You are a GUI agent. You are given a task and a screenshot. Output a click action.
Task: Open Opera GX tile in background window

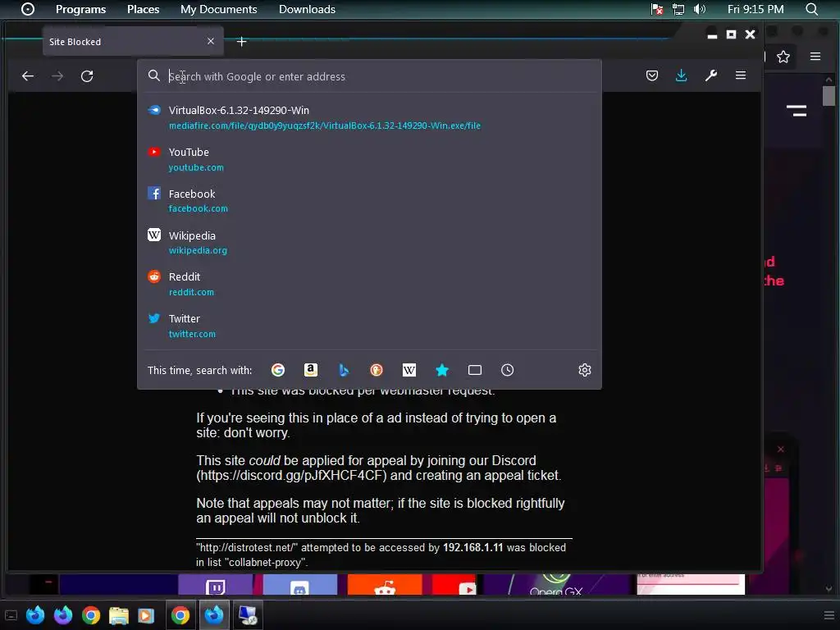pos(557,584)
